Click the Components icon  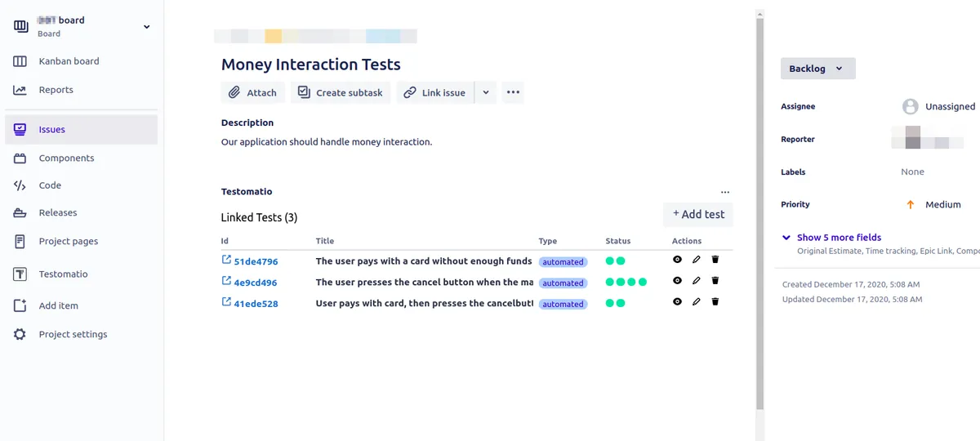20,158
